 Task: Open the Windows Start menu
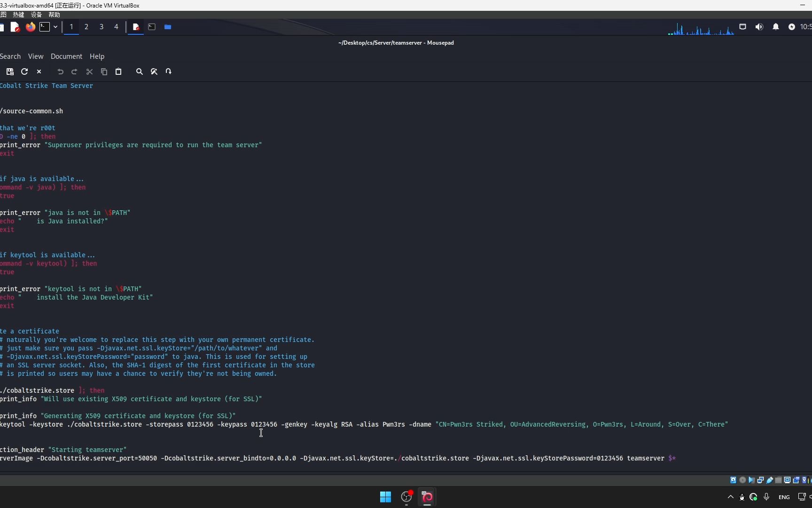coord(385,497)
